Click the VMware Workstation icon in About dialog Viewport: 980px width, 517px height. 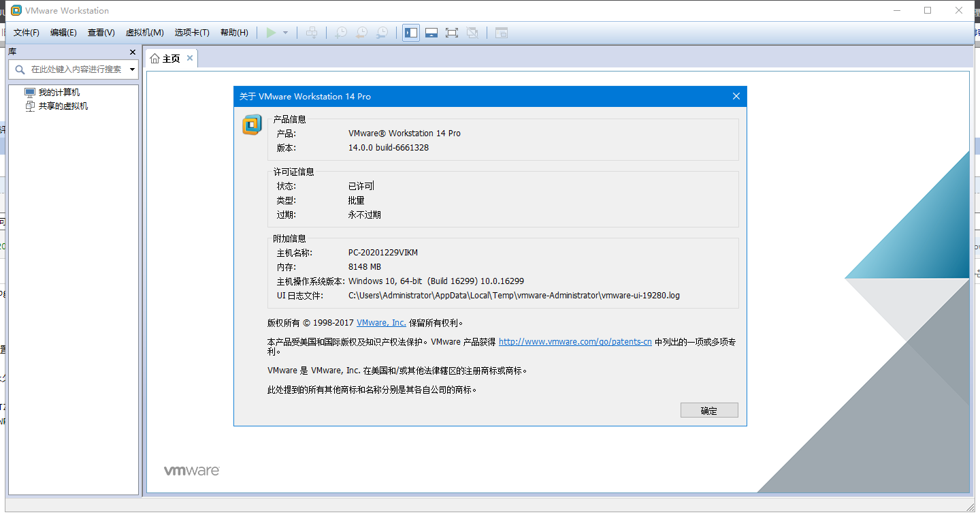point(252,125)
